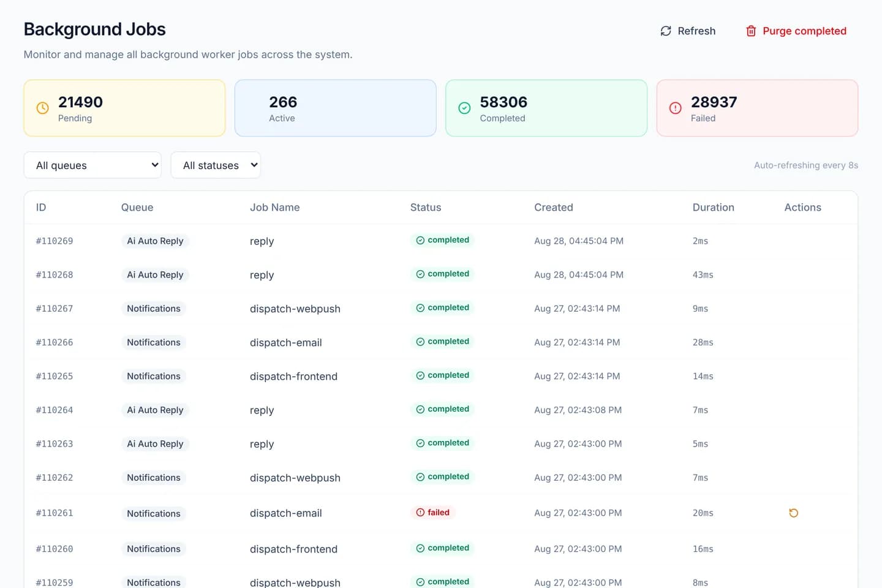Viewport: 882px width, 588px height.
Task: Click job ID #110260
Action: (x=55, y=549)
